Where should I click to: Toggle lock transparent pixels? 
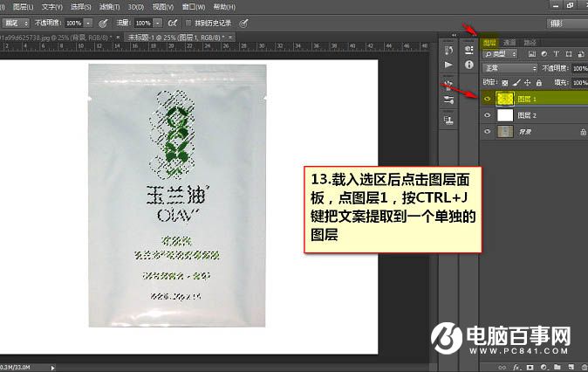click(505, 83)
